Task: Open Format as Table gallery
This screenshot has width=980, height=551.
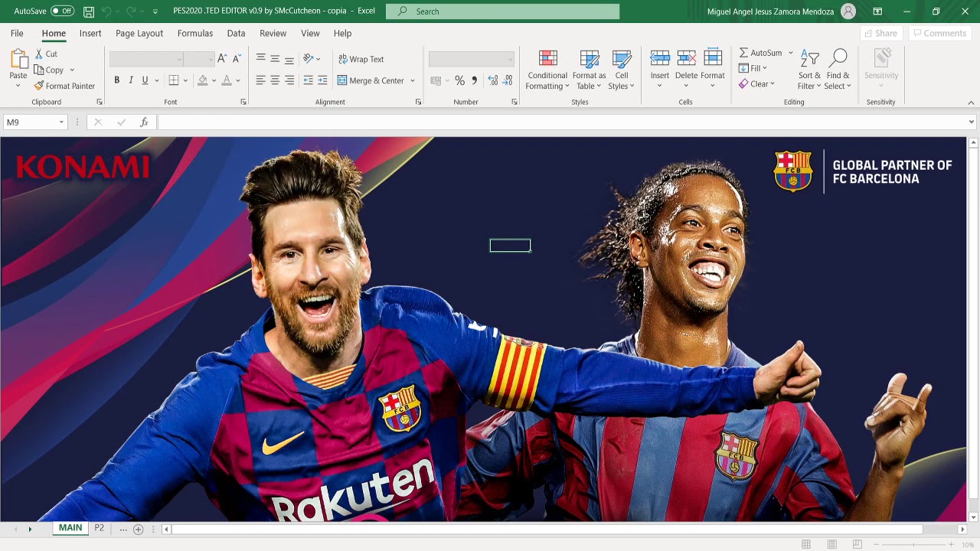Action: point(589,70)
